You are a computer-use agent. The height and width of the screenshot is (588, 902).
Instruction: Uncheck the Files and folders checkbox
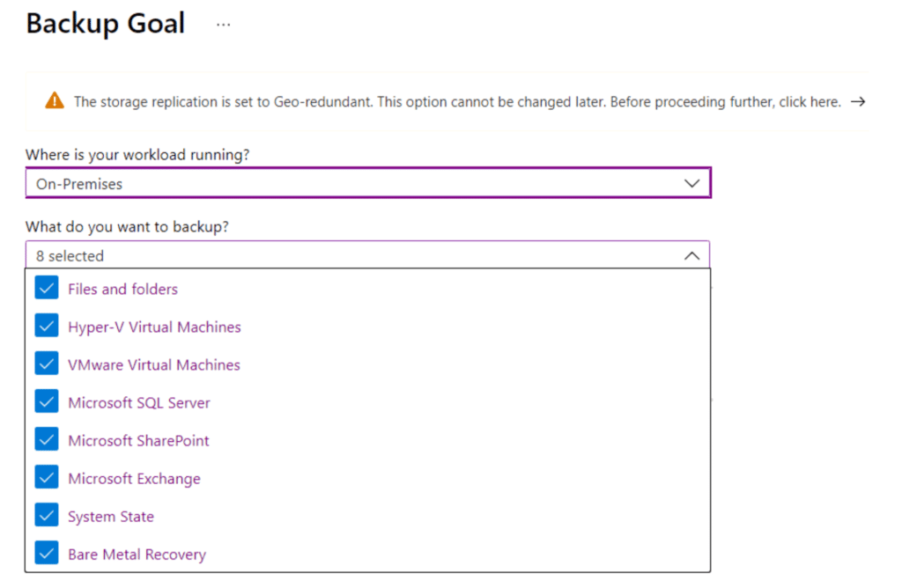pyautogui.click(x=47, y=289)
